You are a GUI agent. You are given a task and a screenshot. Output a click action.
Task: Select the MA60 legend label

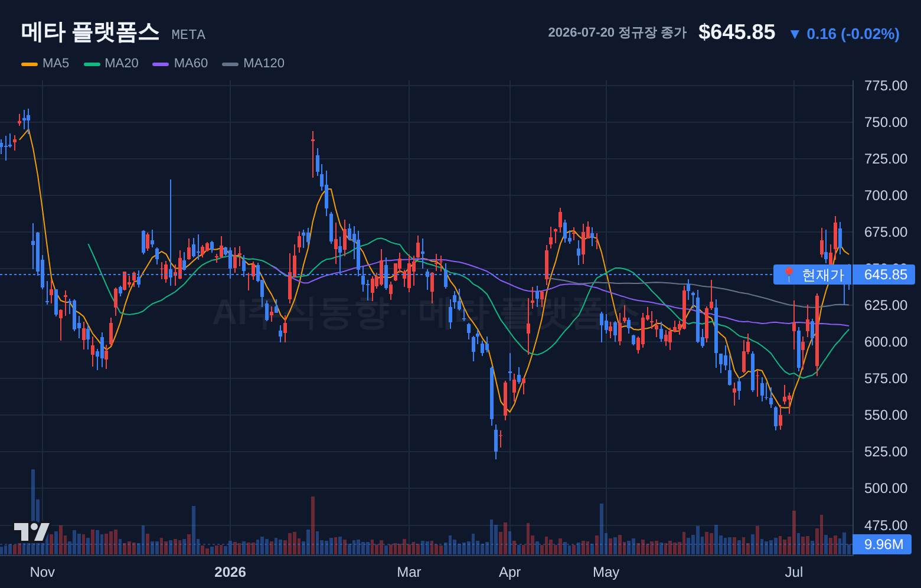click(x=191, y=63)
